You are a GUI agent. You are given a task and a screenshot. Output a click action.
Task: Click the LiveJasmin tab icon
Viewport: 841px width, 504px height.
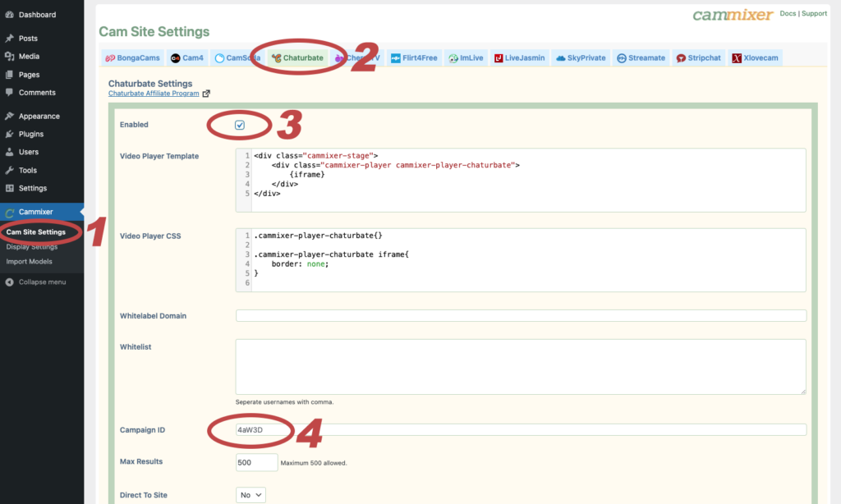499,58
